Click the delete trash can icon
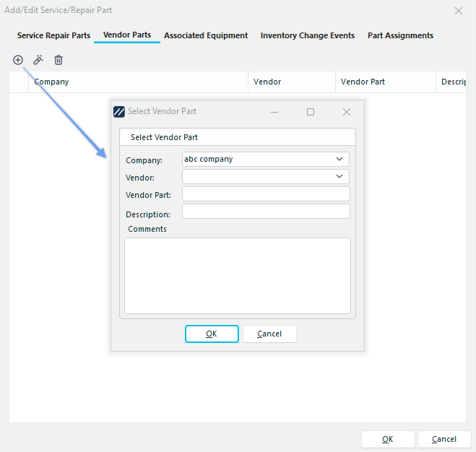476x452 pixels. pyautogui.click(x=59, y=60)
